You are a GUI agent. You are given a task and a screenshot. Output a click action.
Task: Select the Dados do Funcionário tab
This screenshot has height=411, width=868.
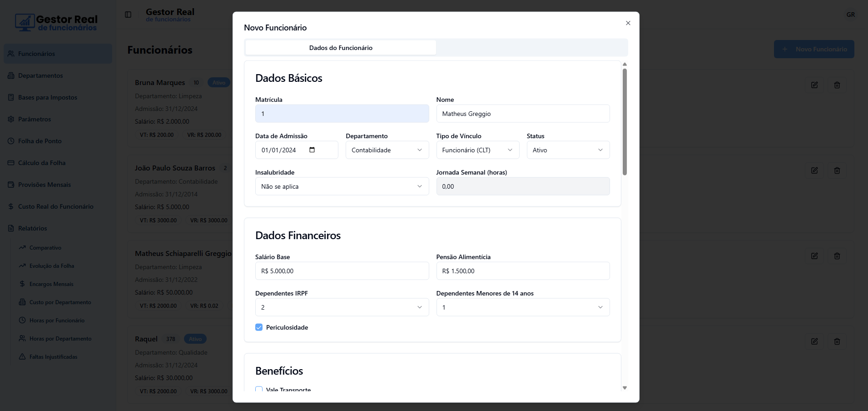click(x=341, y=48)
